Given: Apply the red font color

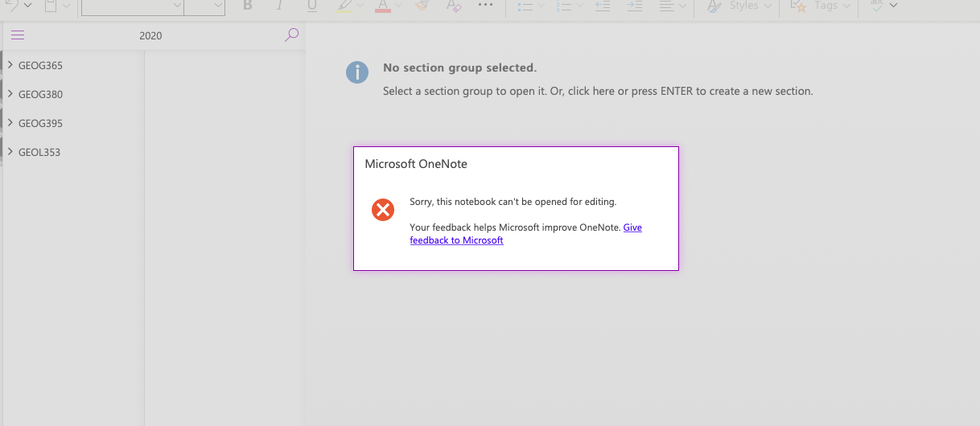Looking at the screenshot, I should [x=383, y=5].
